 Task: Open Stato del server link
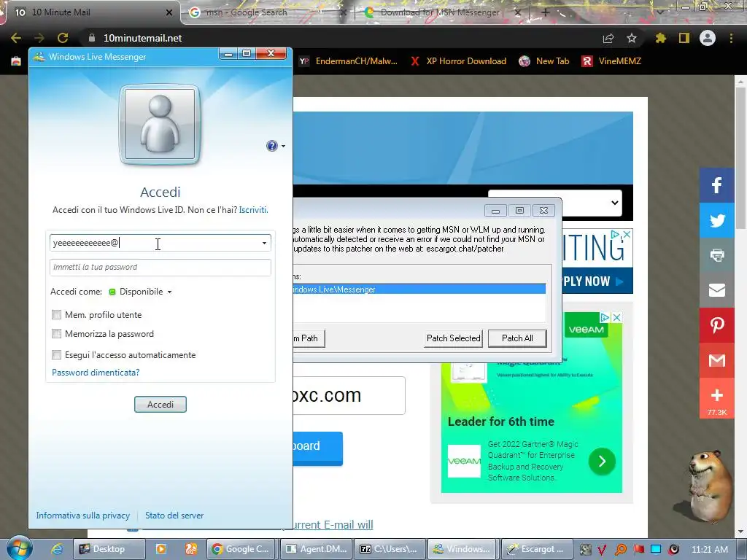[174, 516]
